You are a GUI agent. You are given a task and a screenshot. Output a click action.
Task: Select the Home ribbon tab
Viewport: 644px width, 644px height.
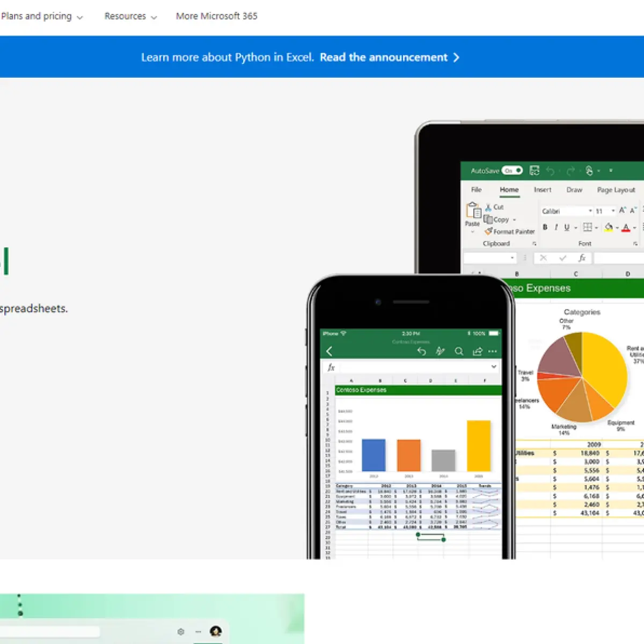tap(509, 189)
